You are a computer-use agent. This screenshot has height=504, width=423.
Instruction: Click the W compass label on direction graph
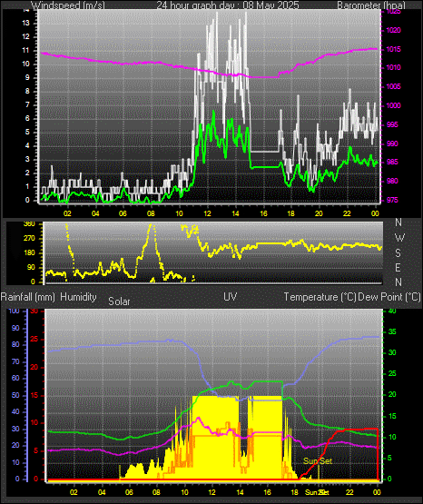399,238
